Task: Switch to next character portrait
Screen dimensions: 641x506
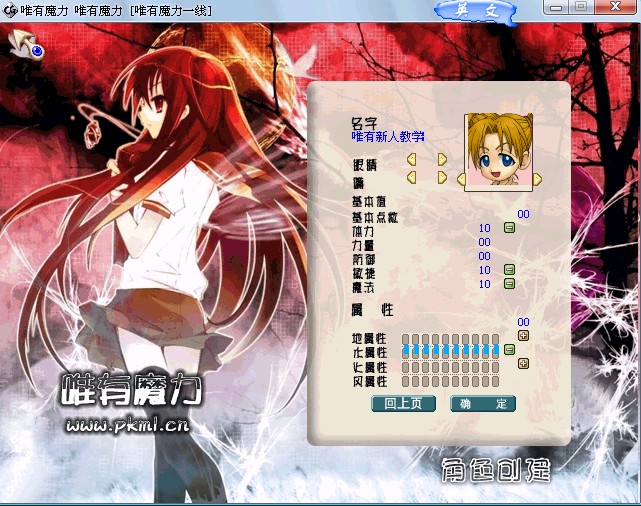Action: coord(537,179)
